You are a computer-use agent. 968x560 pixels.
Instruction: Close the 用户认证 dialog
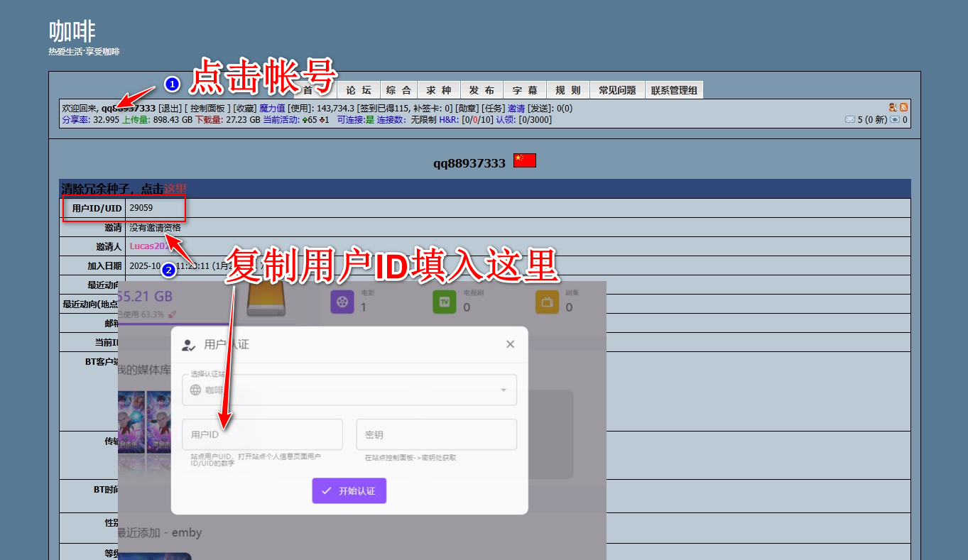(x=510, y=344)
